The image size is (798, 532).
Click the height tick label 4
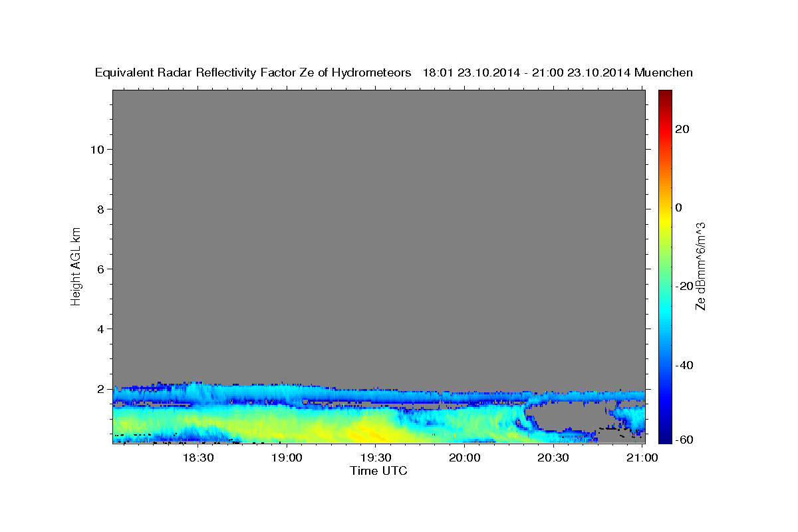tap(100, 329)
